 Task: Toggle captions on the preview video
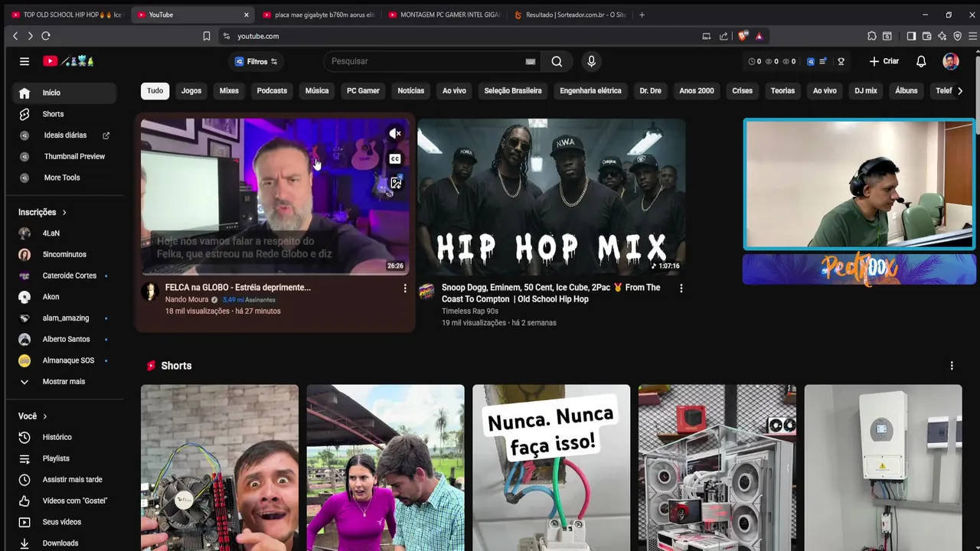(x=395, y=159)
